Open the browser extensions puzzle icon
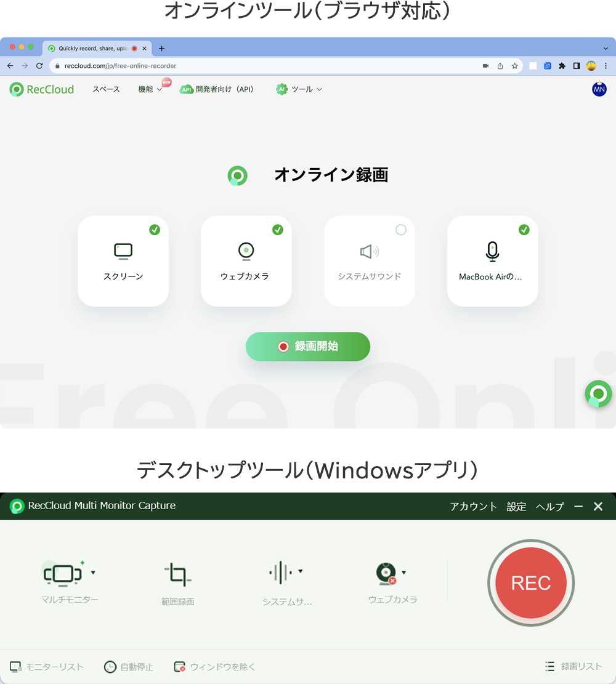The width and height of the screenshot is (616, 684). tap(562, 66)
